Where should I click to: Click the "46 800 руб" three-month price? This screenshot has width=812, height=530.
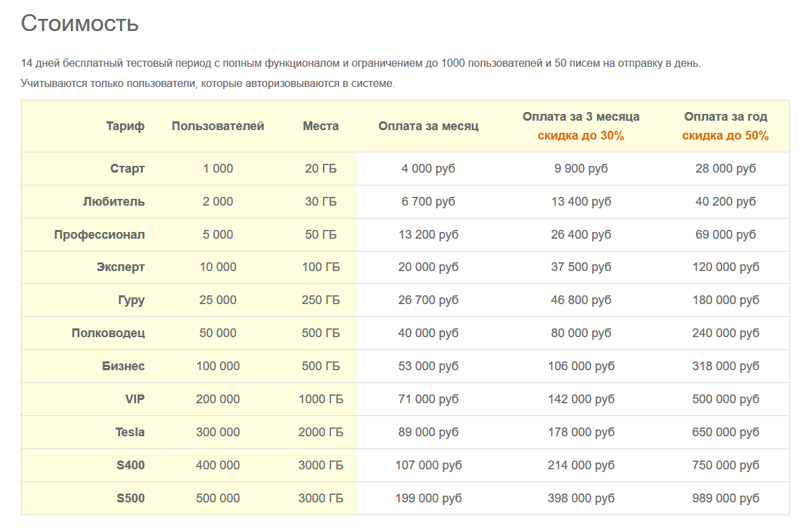581,300
